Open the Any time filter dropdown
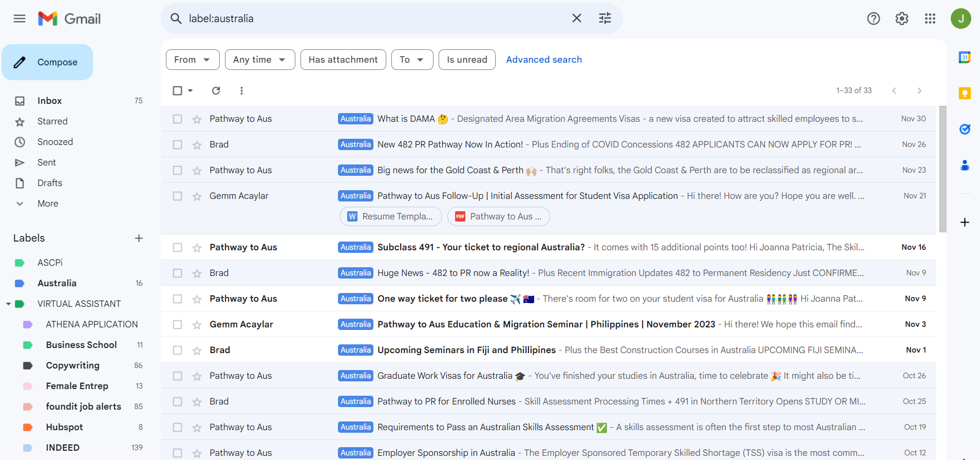This screenshot has width=980, height=460. point(260,60)
